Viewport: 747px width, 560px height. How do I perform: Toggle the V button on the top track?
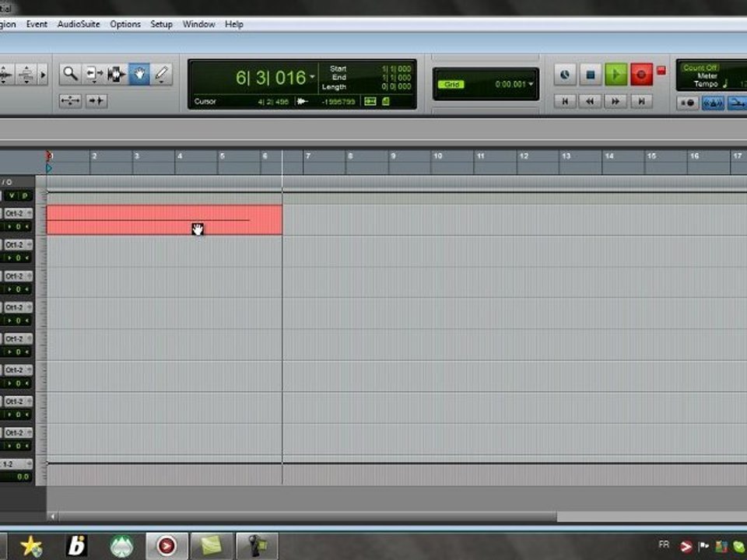pos(12,196)
